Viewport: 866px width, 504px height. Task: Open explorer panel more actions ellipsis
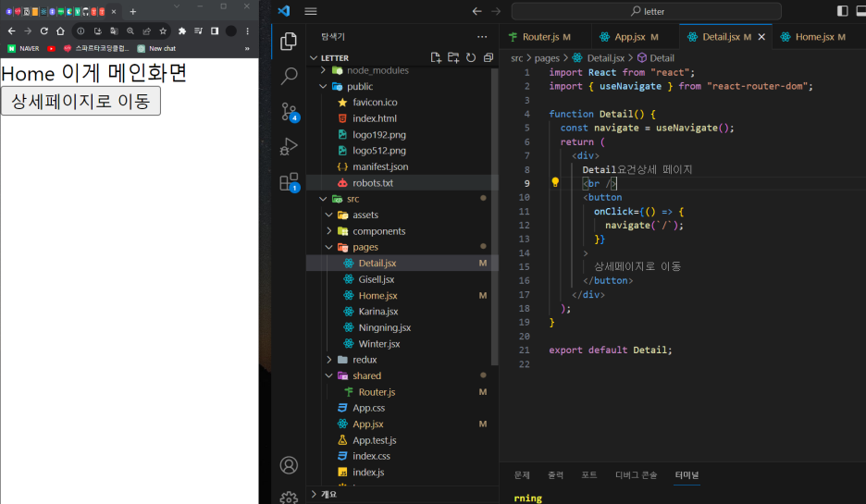click(482, 36)
